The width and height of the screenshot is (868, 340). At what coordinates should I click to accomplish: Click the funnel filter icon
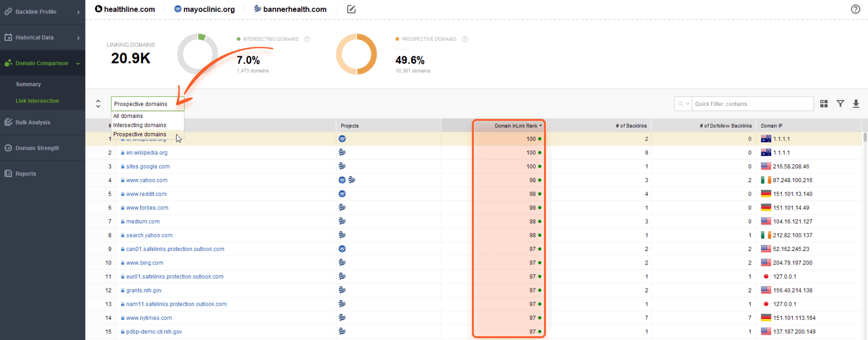[x=840, y=103]
